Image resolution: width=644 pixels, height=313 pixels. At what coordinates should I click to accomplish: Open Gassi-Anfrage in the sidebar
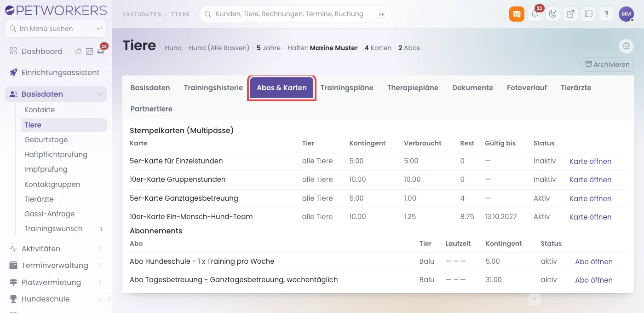click(x=49, y=214)
